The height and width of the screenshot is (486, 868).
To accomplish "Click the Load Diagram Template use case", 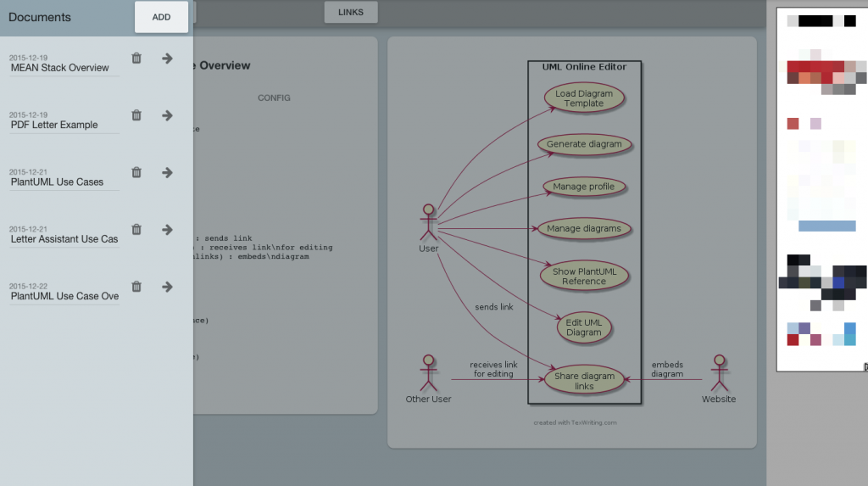I will (x=584, y=98).
